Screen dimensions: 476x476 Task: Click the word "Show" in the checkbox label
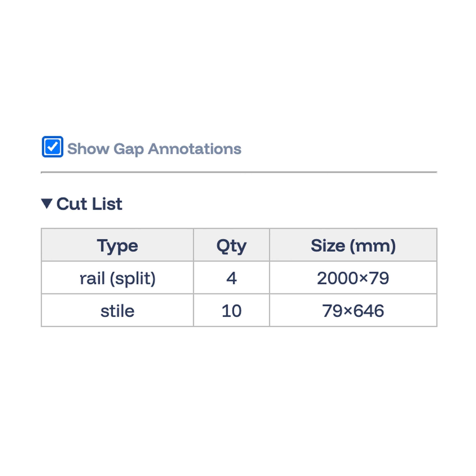(x=88, y=149)
